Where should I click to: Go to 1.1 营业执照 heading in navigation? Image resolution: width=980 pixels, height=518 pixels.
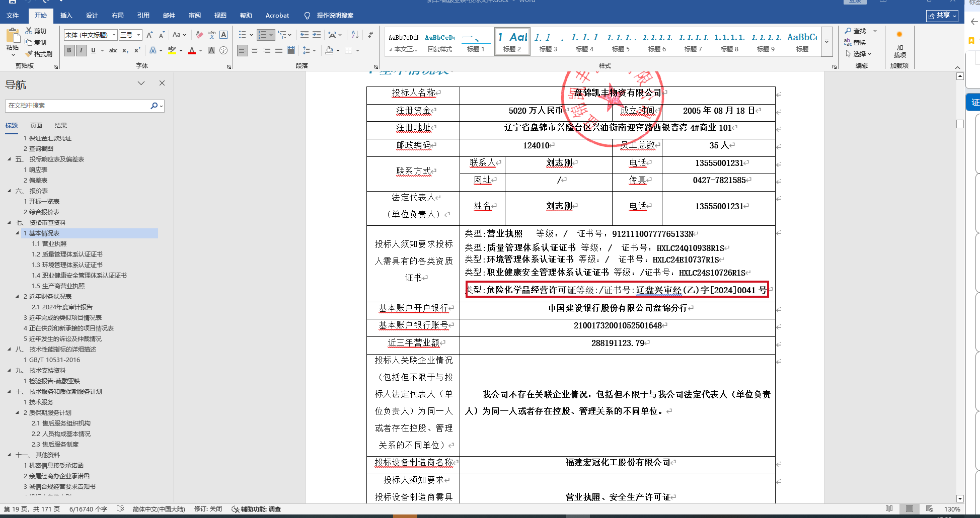(49, 243)
